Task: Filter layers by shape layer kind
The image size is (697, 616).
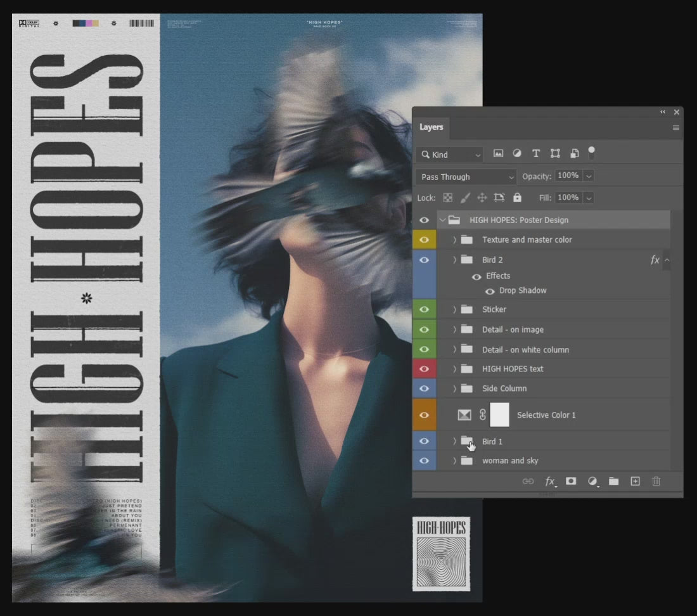Action: pyautogui.click(x=555, y=154)
